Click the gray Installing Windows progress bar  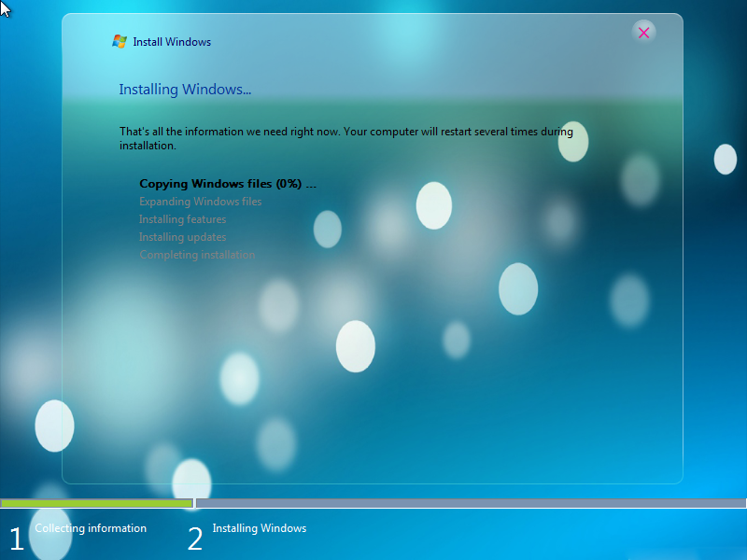471,503
